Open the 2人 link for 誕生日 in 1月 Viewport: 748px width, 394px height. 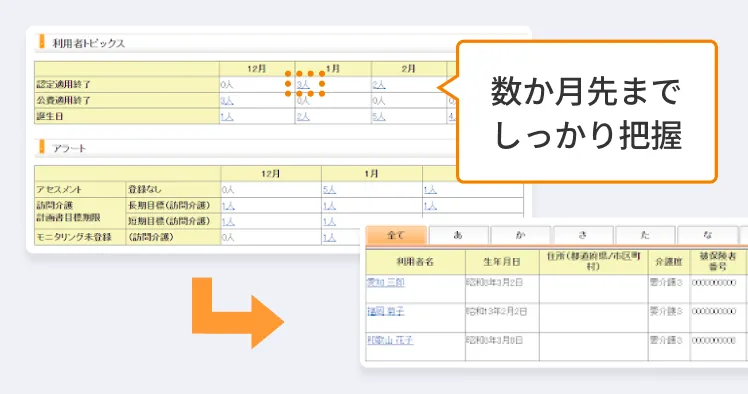tap(303, 116)
